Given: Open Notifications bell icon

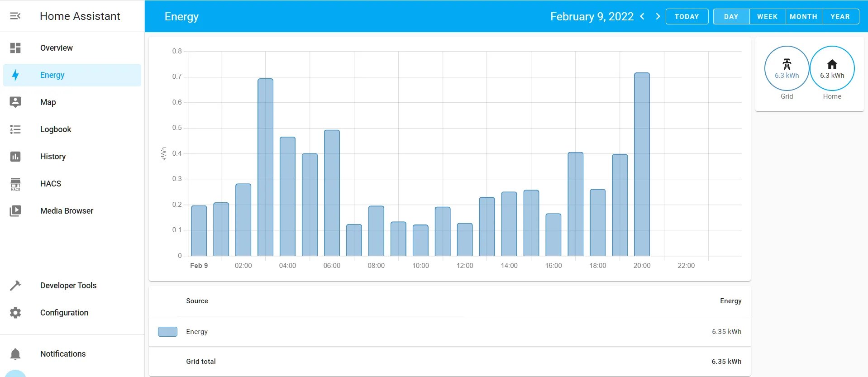Looking at the screenshot, I should (x=15, y=354).
